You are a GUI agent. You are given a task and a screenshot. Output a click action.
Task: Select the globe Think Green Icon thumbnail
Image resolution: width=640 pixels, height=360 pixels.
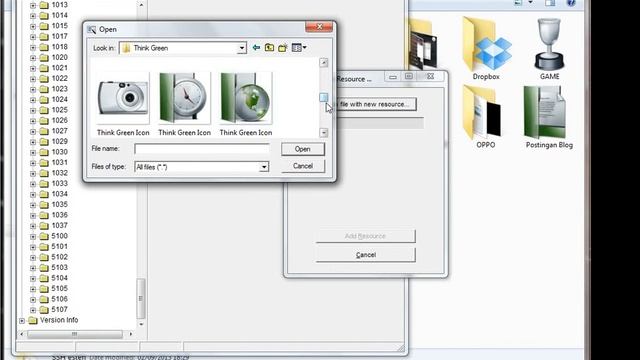click(x=246, y=98)
